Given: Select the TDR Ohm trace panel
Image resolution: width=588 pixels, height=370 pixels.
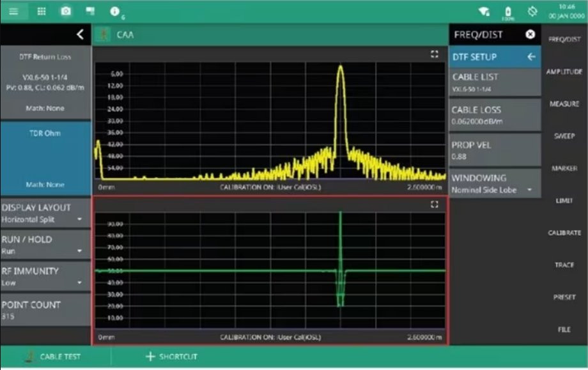Looking at the screenshot, I should pos(45,158).
